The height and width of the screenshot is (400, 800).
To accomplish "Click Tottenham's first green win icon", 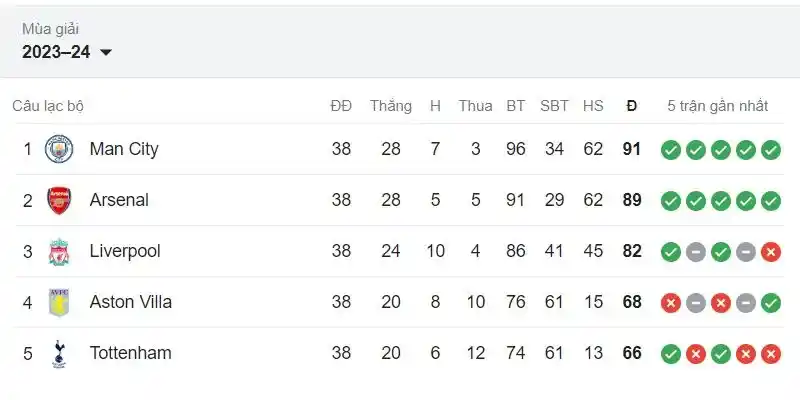I will coord(671,354).
